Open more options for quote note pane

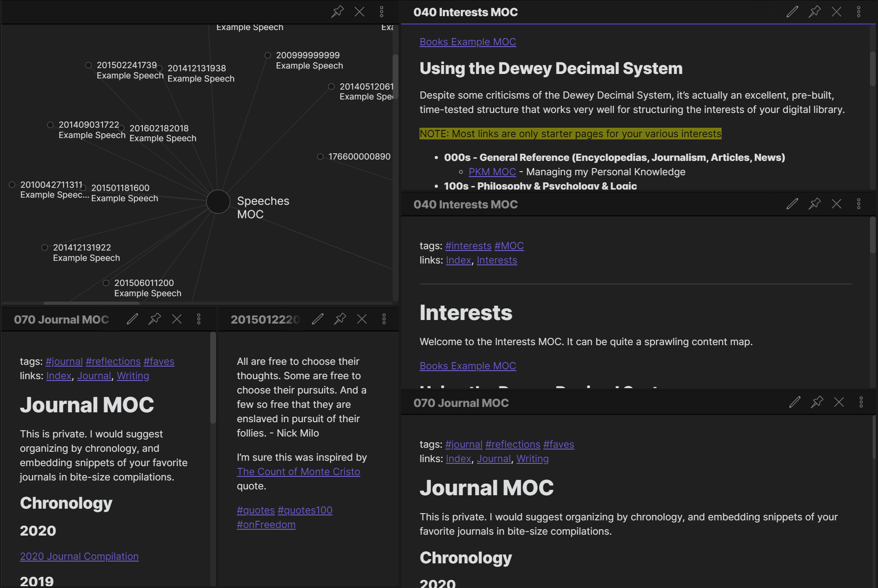(x=384, y=319)
